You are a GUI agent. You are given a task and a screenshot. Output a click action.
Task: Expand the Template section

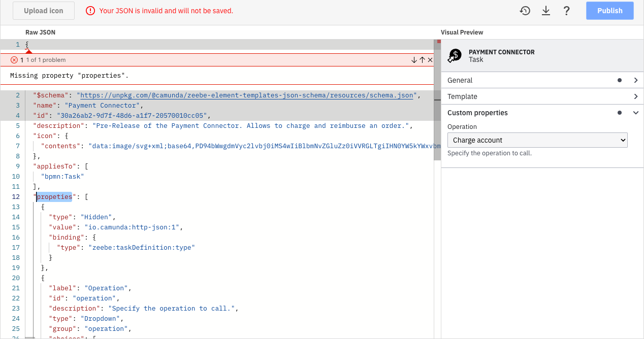point(635,96)
